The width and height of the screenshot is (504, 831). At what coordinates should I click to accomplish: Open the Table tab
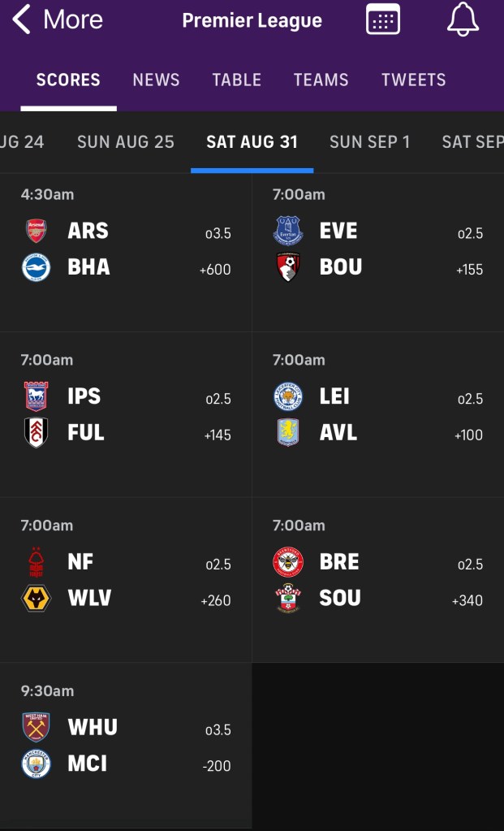click(236, 80)
